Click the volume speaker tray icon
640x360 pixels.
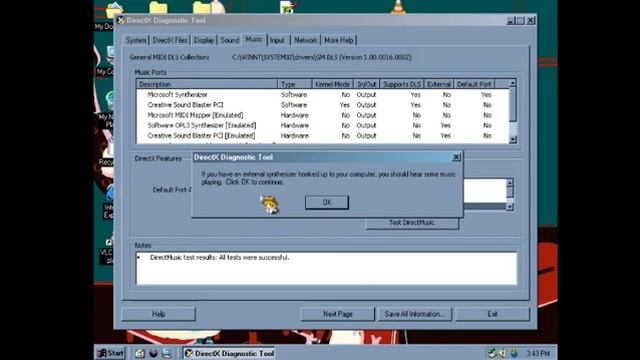(x=502, y=353)
